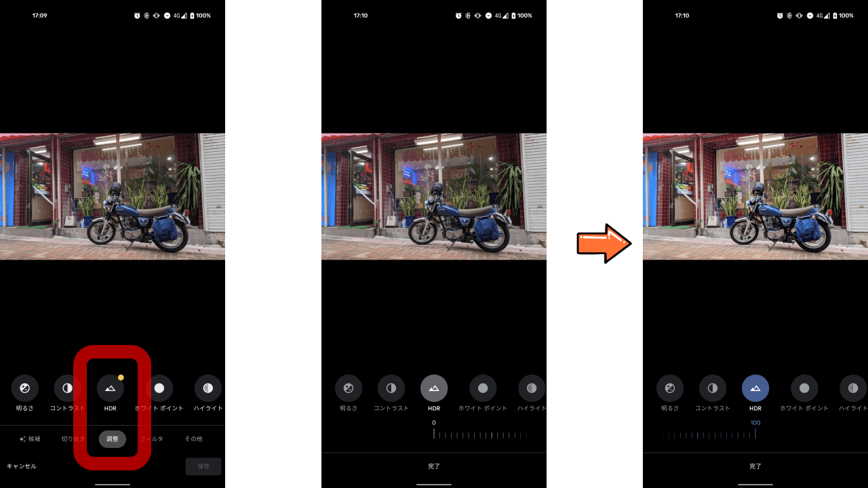
Task: Tap the 明るさ icon on left screen
Action: pos(25,388)
